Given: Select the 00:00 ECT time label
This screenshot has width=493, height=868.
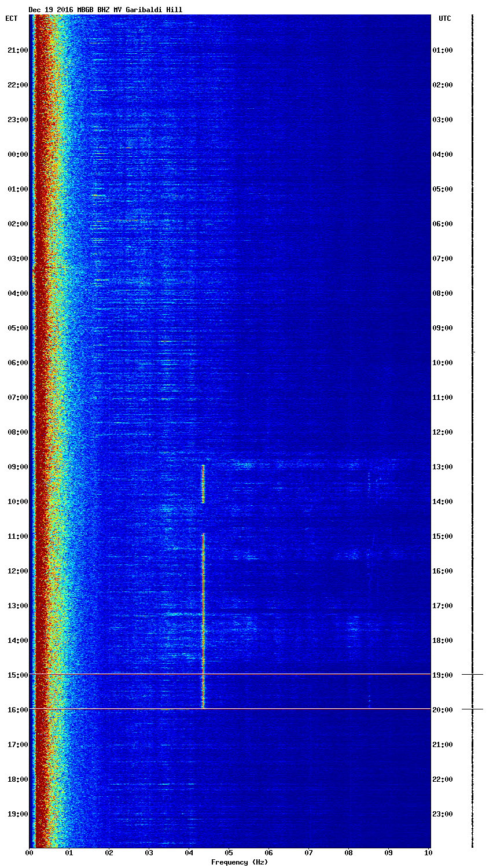Looking at the screenshot, I should click(x=17, y=155).
